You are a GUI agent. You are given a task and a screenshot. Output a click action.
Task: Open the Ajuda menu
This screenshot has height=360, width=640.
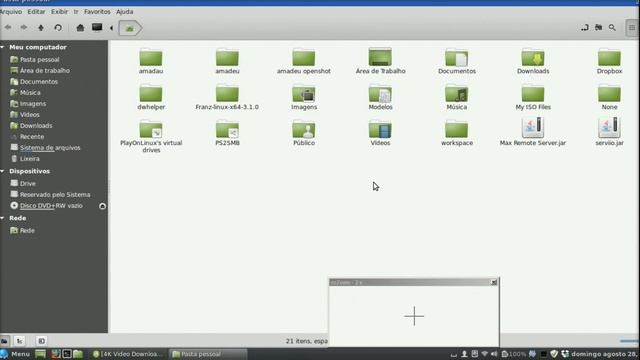[x=124, y=12]
